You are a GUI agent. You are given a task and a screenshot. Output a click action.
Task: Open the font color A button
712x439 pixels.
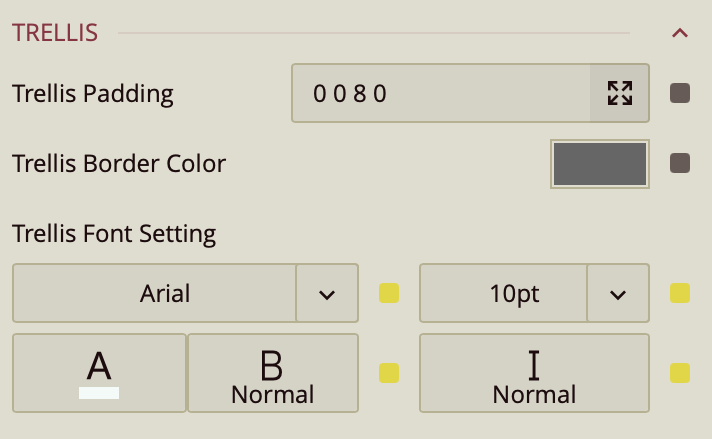coord(99,373)
